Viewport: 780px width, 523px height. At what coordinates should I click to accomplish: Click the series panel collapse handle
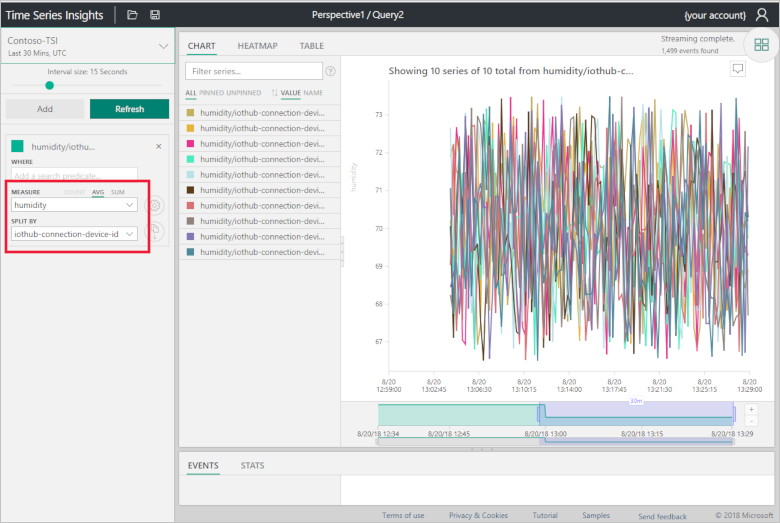(342, 251)
